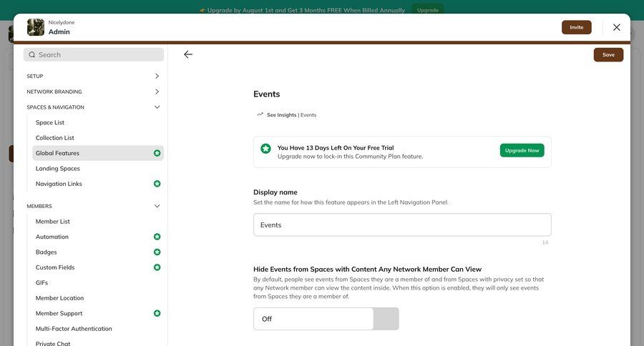Viewport: 644px width, 346px height.
Task: Select Global Features in the sidebar
Action: pos(98,153)
